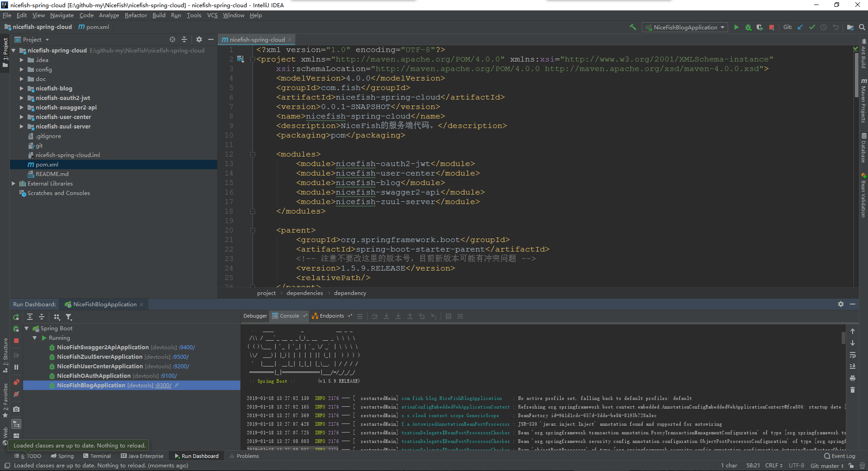Collapse all nodes in the Run Dashboard tree

click(42, 317)
